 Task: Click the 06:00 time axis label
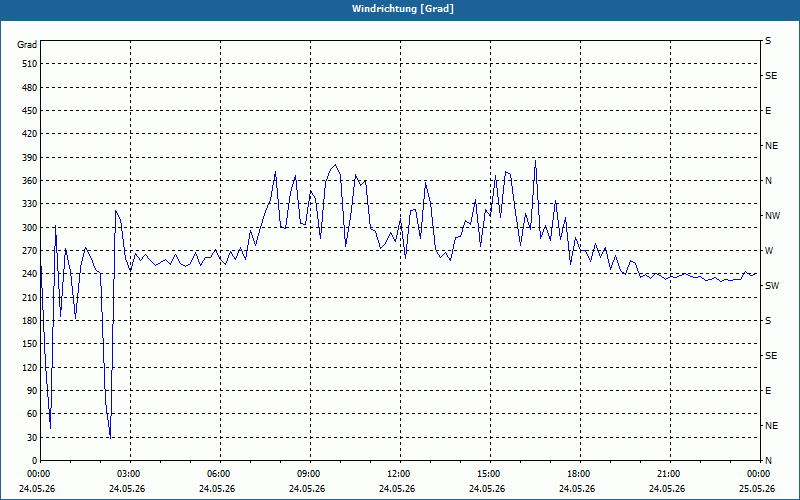pyautogui.click(x=218, y=473)
